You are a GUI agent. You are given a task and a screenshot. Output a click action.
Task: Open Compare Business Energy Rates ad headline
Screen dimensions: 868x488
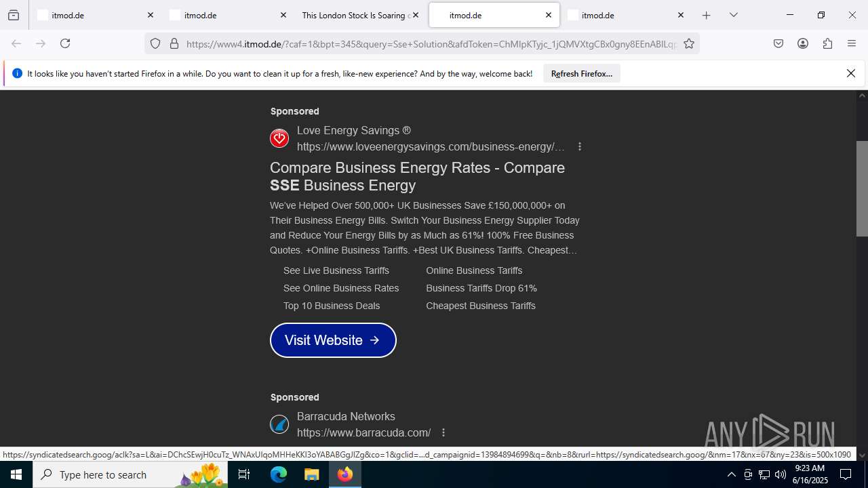click(417, 176)
